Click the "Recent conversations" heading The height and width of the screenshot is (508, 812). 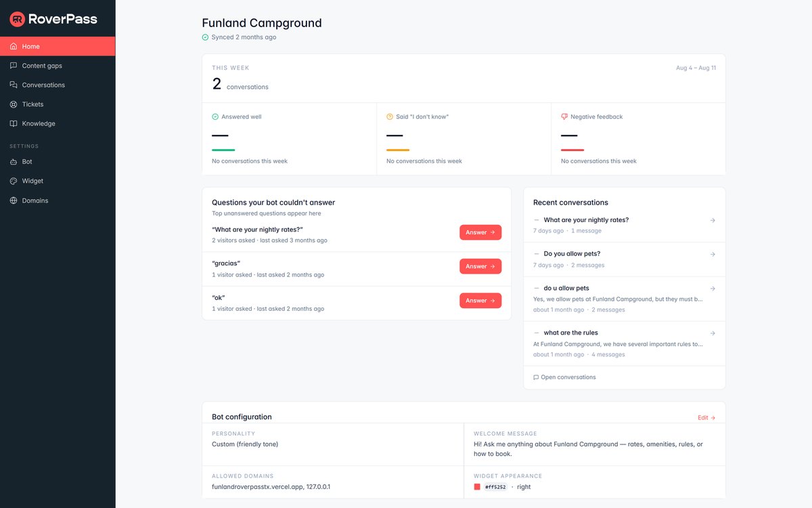(x=570, y=203)
